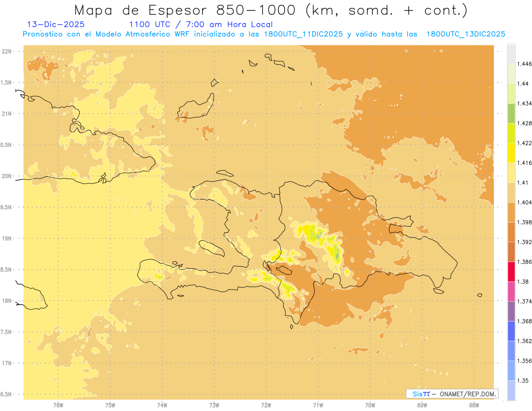This screenshot has width=532, height=411.
Task: Select the color bar value '1.446'
Action: [524, 64]
